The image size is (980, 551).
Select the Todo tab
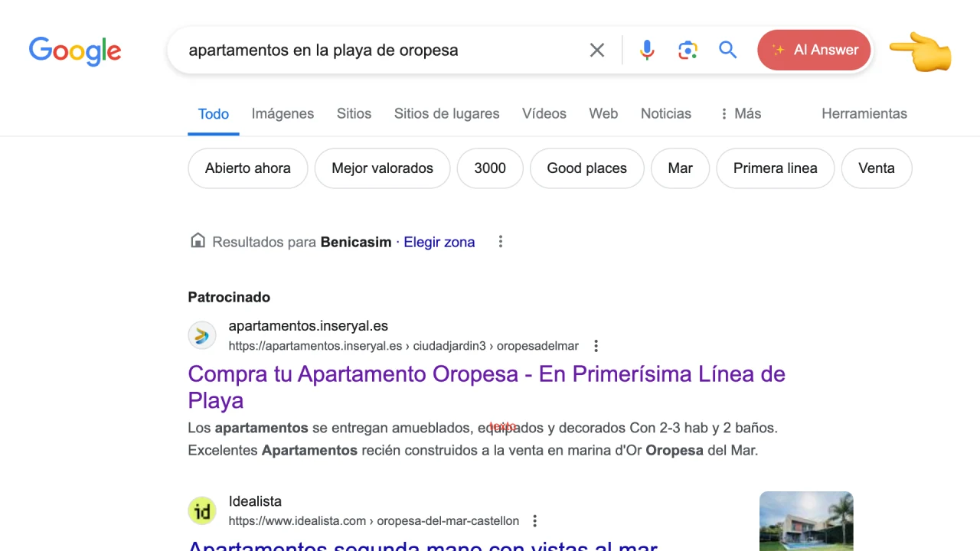point(214,114)
